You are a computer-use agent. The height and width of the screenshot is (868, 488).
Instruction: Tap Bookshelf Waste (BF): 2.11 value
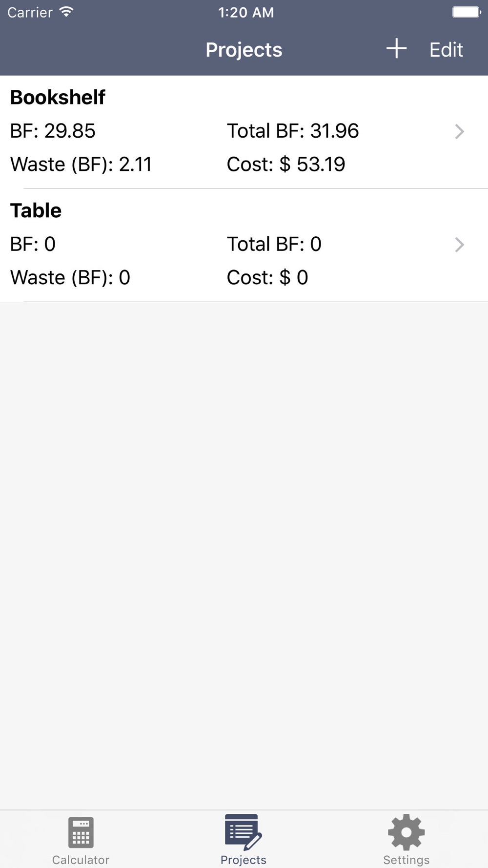(x=81, y=164)
